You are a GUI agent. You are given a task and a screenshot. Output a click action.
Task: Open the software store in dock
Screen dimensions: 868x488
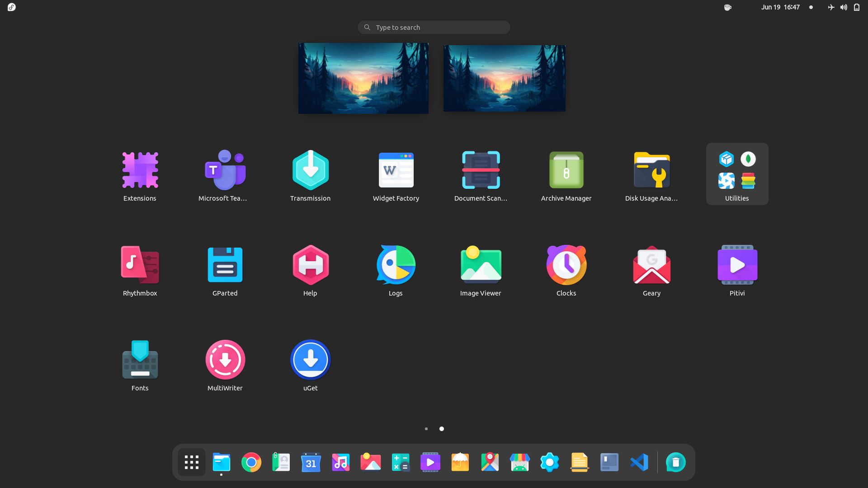click(x=520, y=462)
